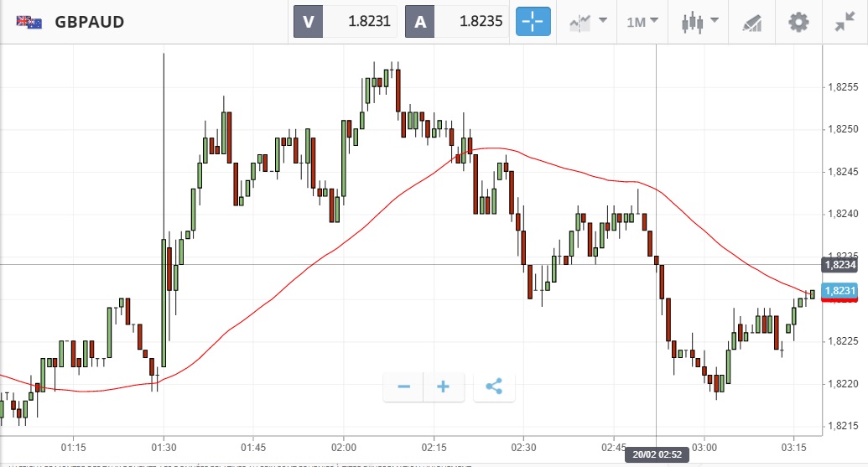Zoom out chart with minus button
This screenshot has height=467, width=868.
coord(404,387)
